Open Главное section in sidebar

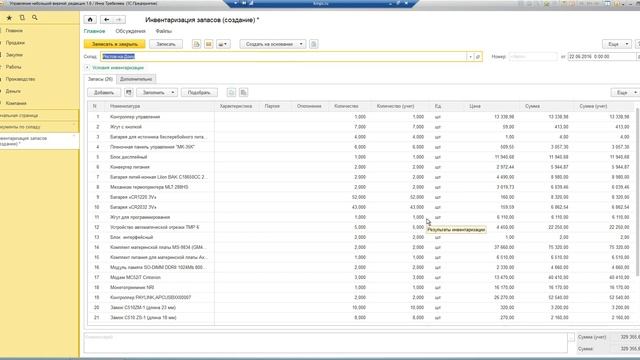[x=14, y=31]
